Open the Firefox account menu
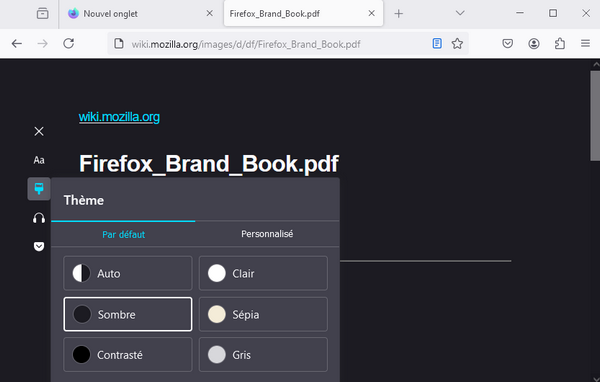The height and width of the screenshot is (382, 600). tap(534, 44)
